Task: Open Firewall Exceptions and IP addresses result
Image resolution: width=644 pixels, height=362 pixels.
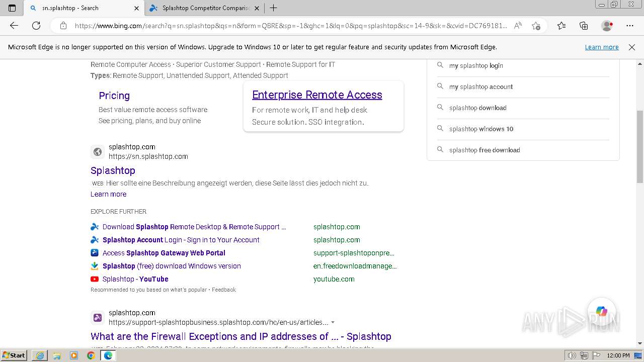Action: [241, 336]
